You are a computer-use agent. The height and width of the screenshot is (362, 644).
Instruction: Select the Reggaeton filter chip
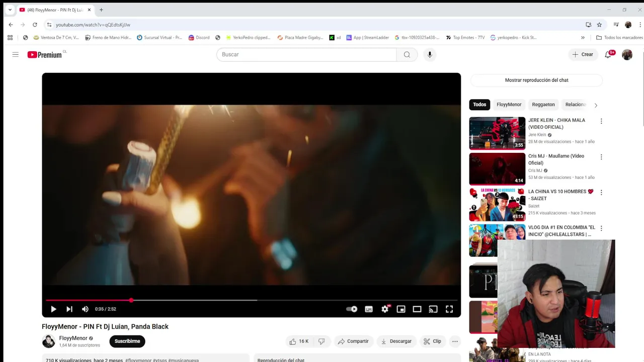click(x=543, y=105)
